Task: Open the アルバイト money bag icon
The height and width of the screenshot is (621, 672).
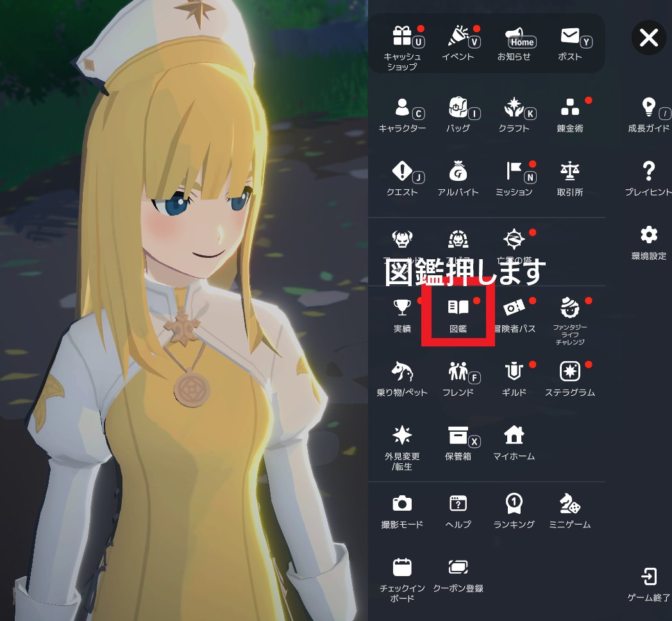Action: click(458, 171)
